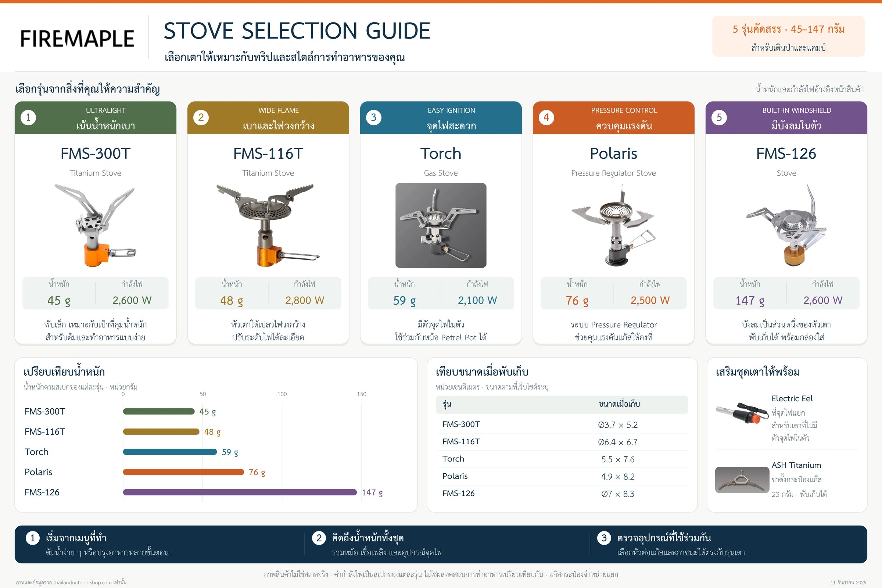Select the orange Polaris weight bar
The height and width of the screenshot is (588, 882).
click(183, 472)
